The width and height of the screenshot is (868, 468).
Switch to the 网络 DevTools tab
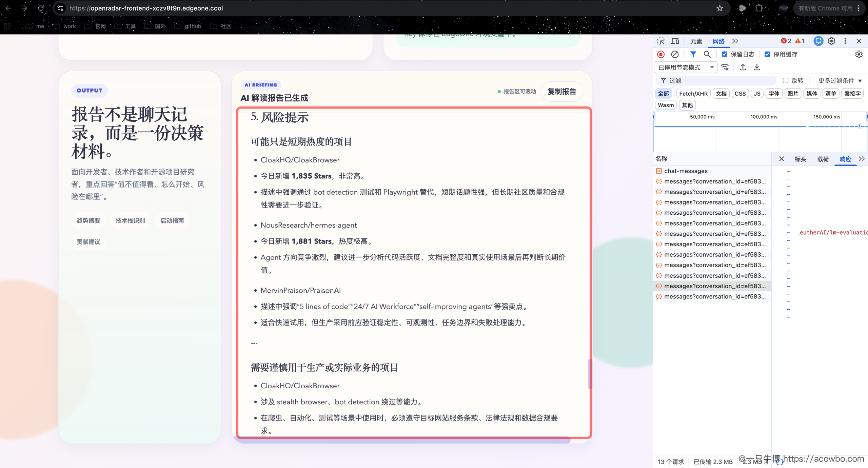coord(718,41)
